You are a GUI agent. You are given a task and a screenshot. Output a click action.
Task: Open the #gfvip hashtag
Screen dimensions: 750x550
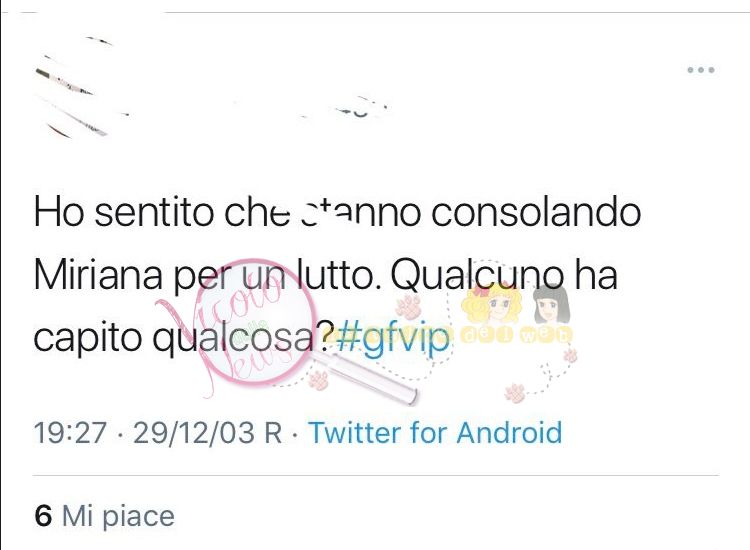point(393,338)
